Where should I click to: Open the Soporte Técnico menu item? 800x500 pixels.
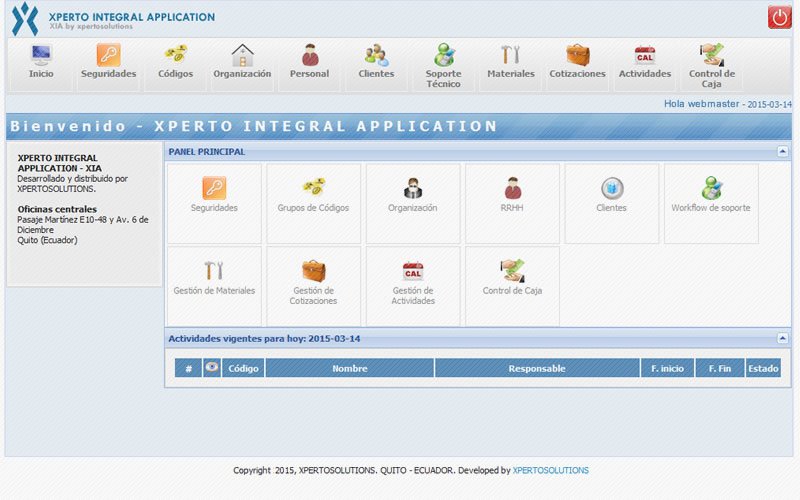tap(443, 66)
